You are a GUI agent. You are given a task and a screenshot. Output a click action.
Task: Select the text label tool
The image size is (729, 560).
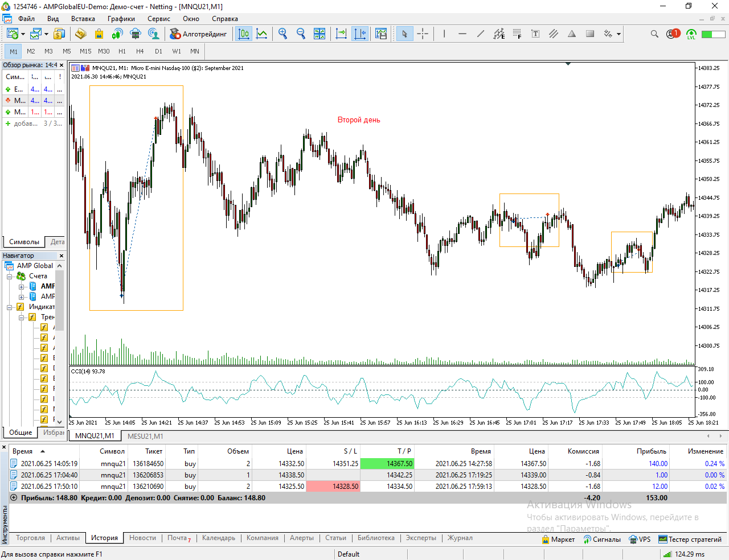[x=535, y=34]
